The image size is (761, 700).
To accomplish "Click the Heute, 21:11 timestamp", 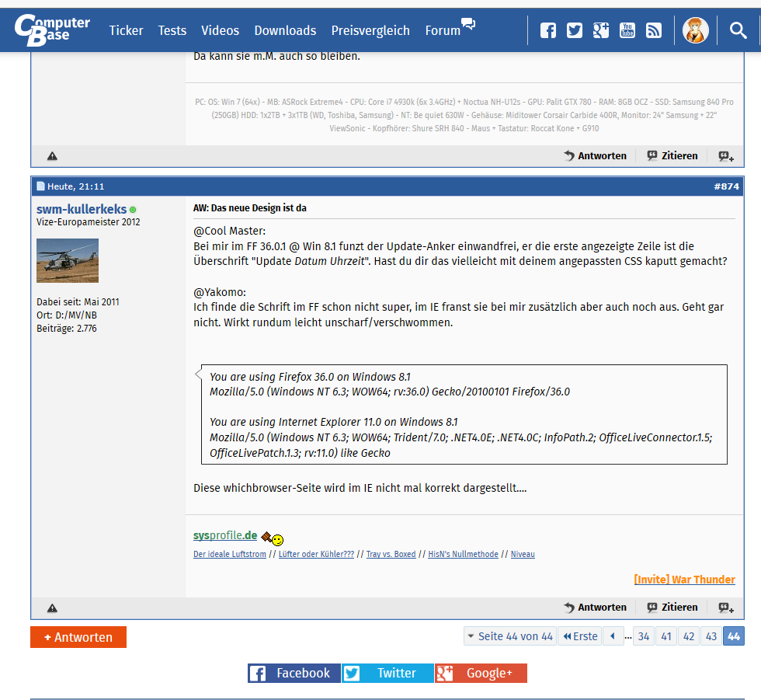I will 76,186.
